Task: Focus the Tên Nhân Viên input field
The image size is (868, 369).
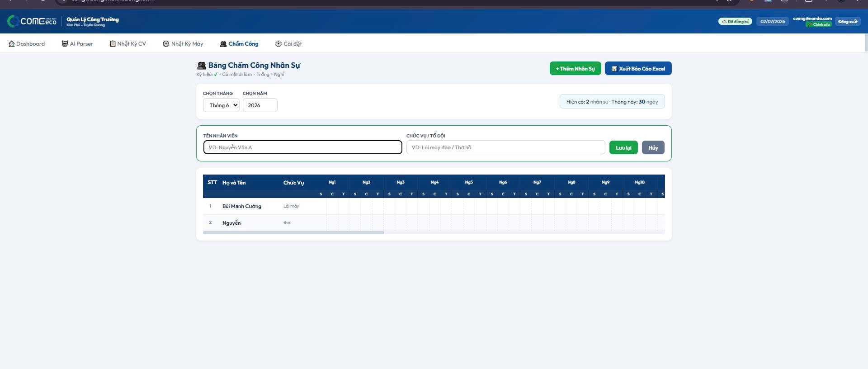Action: click(302, 147)
